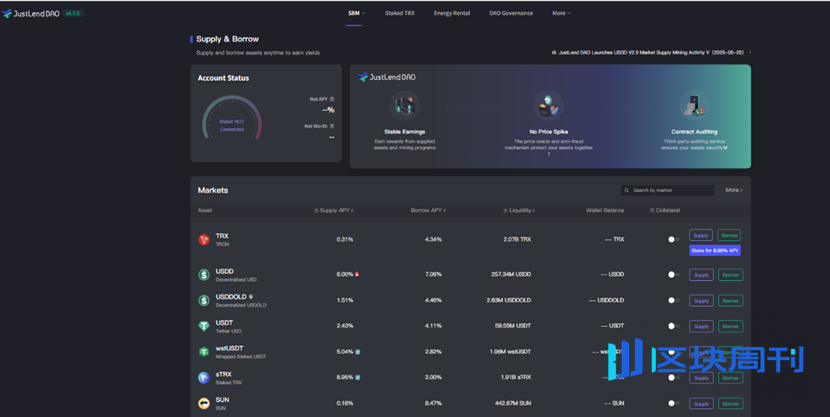Image resolution: width=830 pixels, height=417 pixels.
Task: Click the info icon before Collateral header
Action: point(652,211)
